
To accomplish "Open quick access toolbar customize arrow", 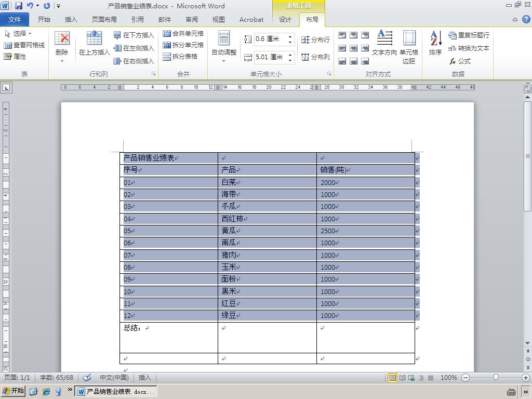I will pos(58,6).
